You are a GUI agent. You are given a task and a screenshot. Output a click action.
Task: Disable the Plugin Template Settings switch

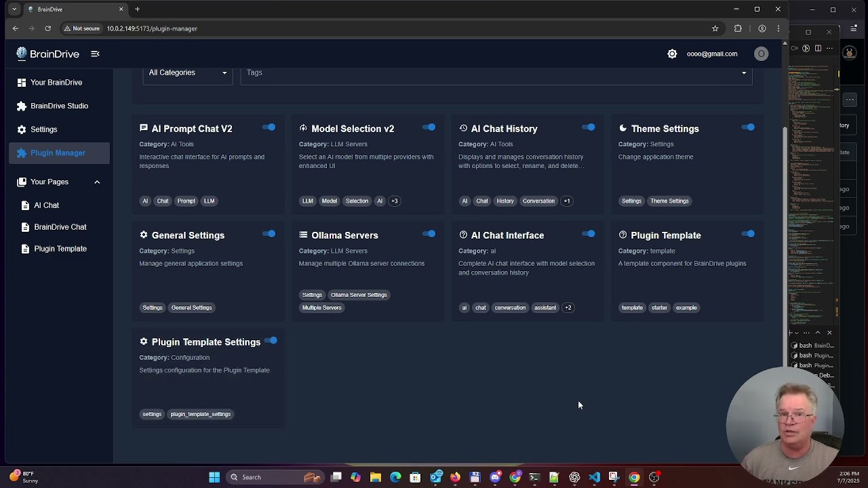(271, 341)
